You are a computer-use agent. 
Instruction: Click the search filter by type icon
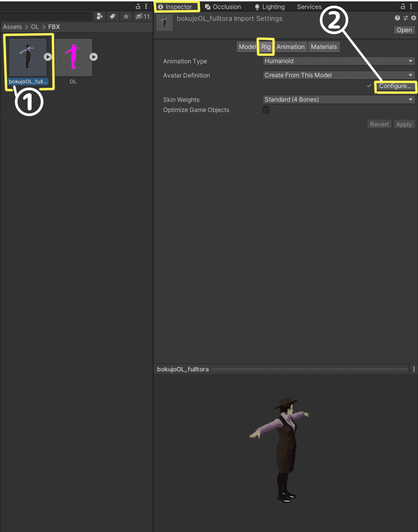pyautogui.click(x=100, y=16)
